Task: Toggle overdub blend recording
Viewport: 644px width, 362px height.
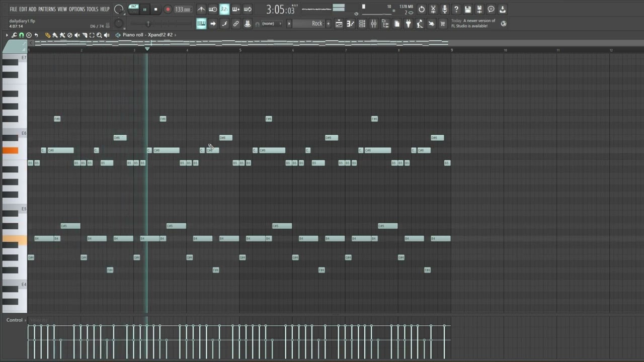Action: point(236,9)
